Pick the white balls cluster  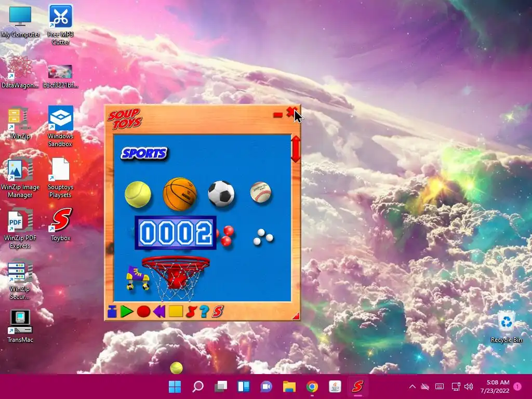(x=263, y=237)
